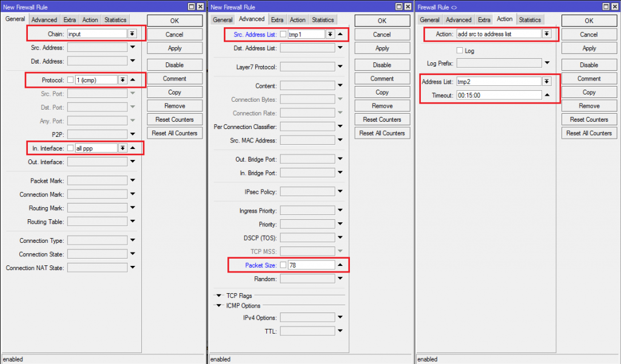This screenshot has width=621, height=364.
Task: Expand the Connection Type field arrow
Action: click(133, 240)
